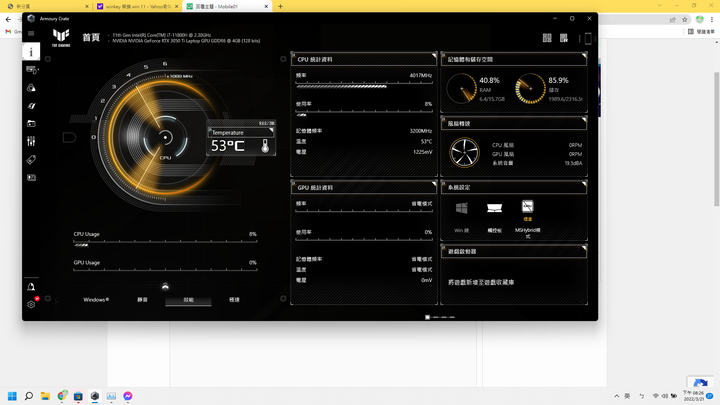Screen dimensions: 720x405
Task: Click the 1225mV voltage value
Action: [x=422, y=152]
